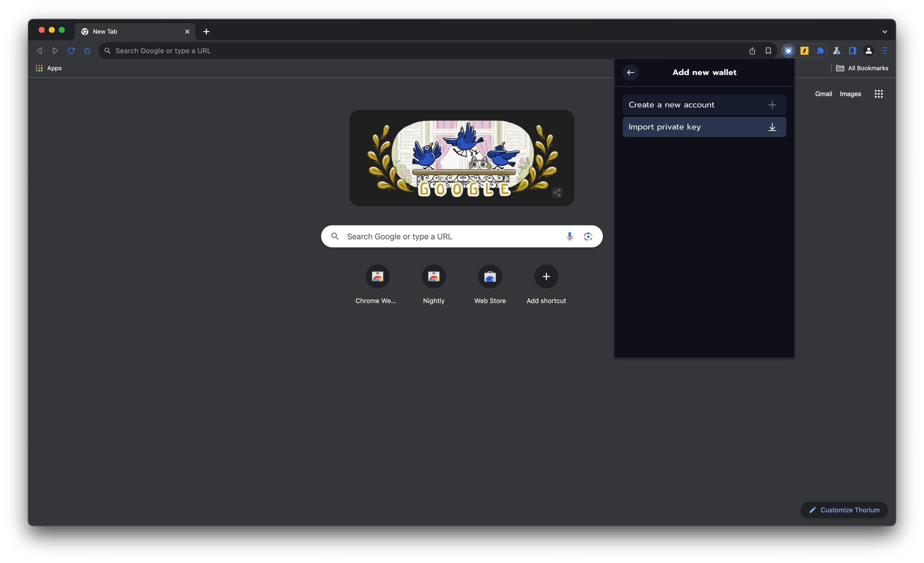Screen dimensions: 924x563
Task: Share this page with the share icon
Action: (x=752, y=51)
